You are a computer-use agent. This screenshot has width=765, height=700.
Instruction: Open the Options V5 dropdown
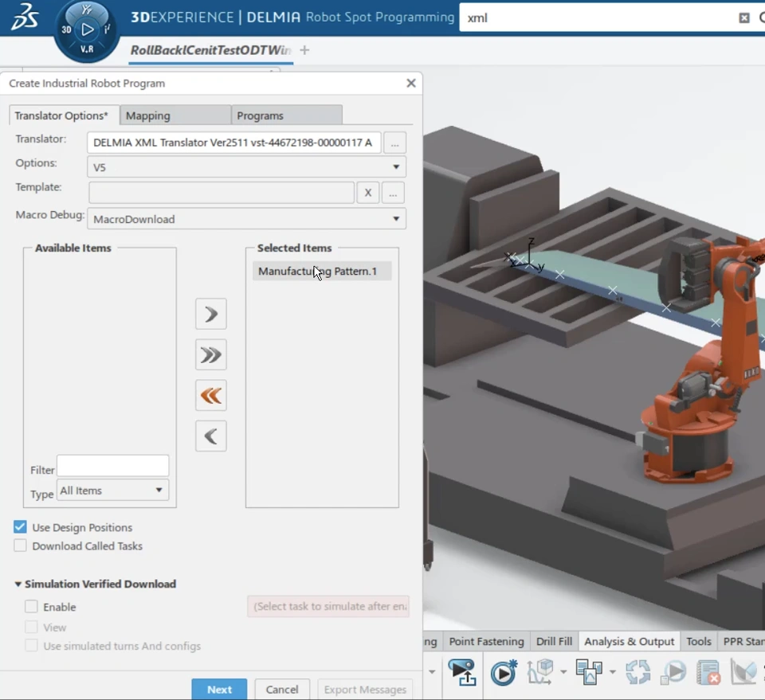point(396,167)
